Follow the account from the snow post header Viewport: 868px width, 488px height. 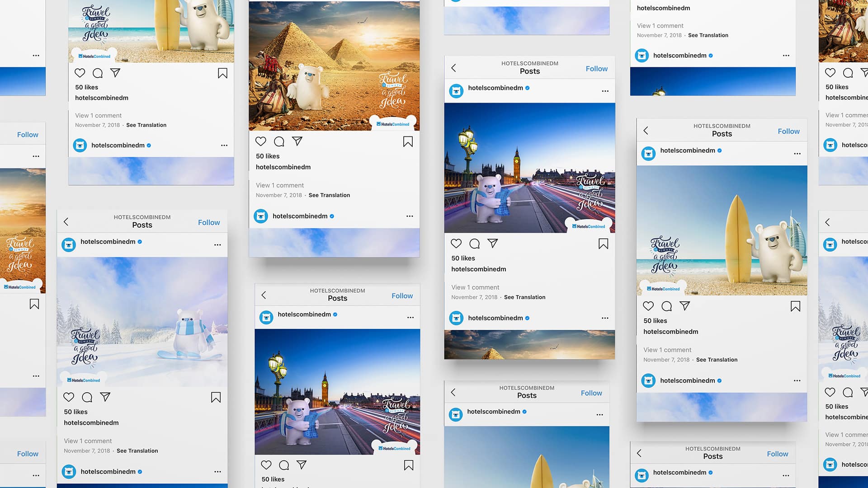point(209,222)
